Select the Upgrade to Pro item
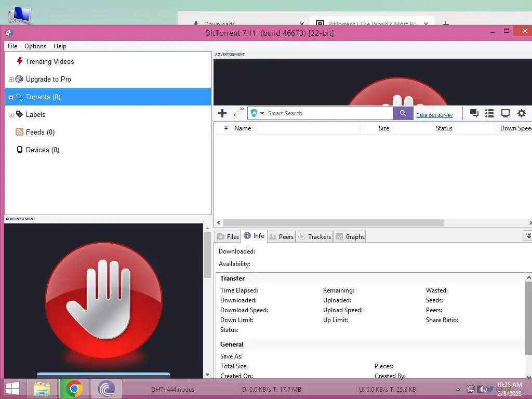 pyautogui.click(x=48, y=79)
